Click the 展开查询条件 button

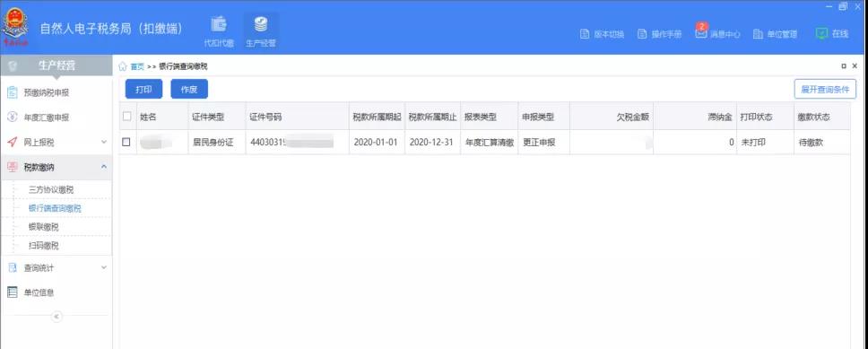825,89
